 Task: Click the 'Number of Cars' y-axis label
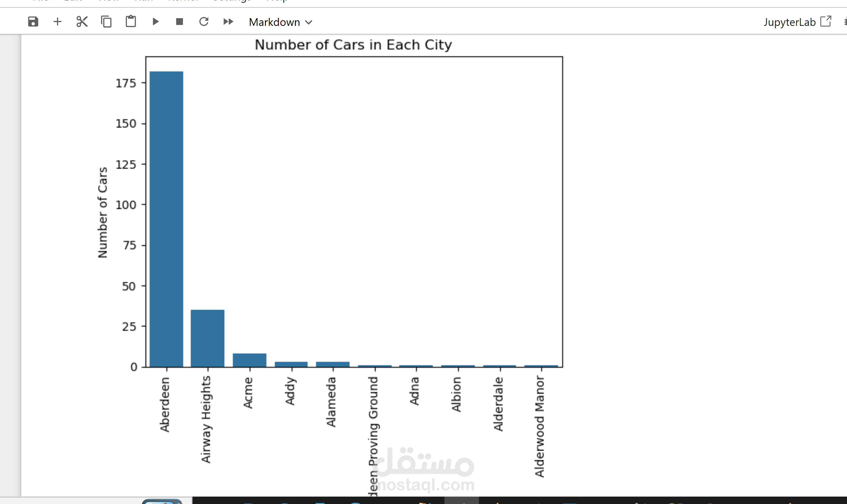(x=103, y=213)
